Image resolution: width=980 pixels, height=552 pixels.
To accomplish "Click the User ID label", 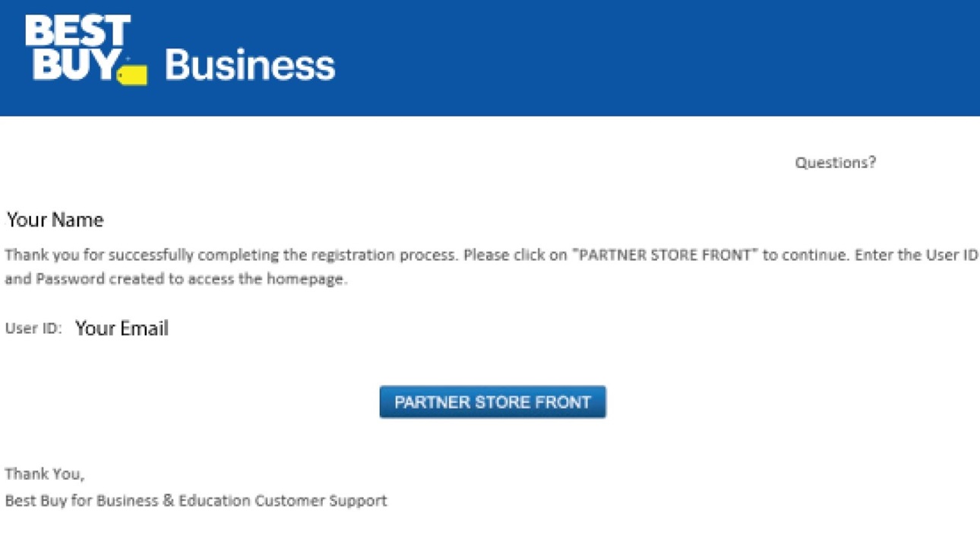I will point(33,328).
